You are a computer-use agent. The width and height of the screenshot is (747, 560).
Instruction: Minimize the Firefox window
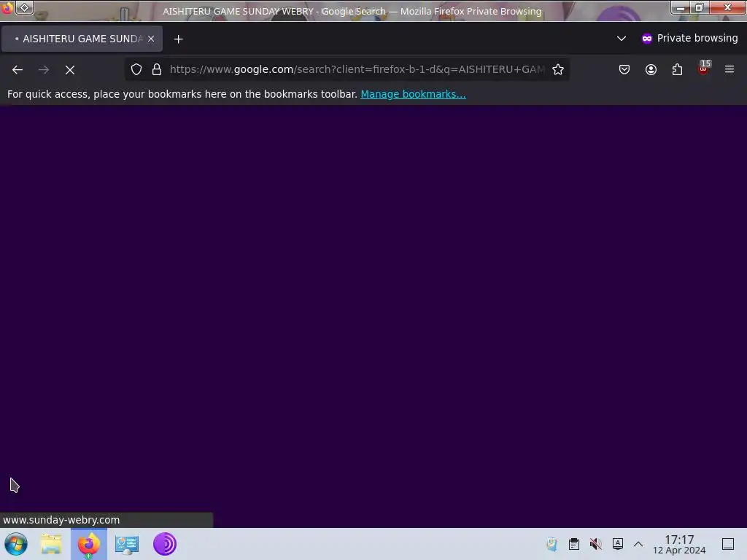[681, 7]
